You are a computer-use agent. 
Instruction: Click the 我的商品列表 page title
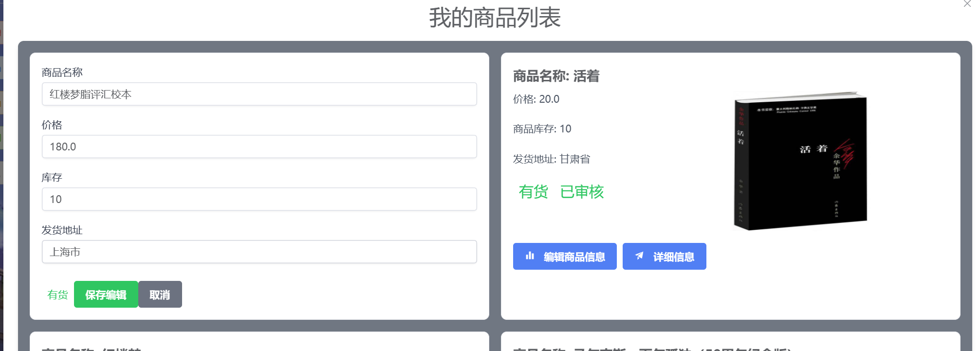pyautogui.click(x=495, y=18)
